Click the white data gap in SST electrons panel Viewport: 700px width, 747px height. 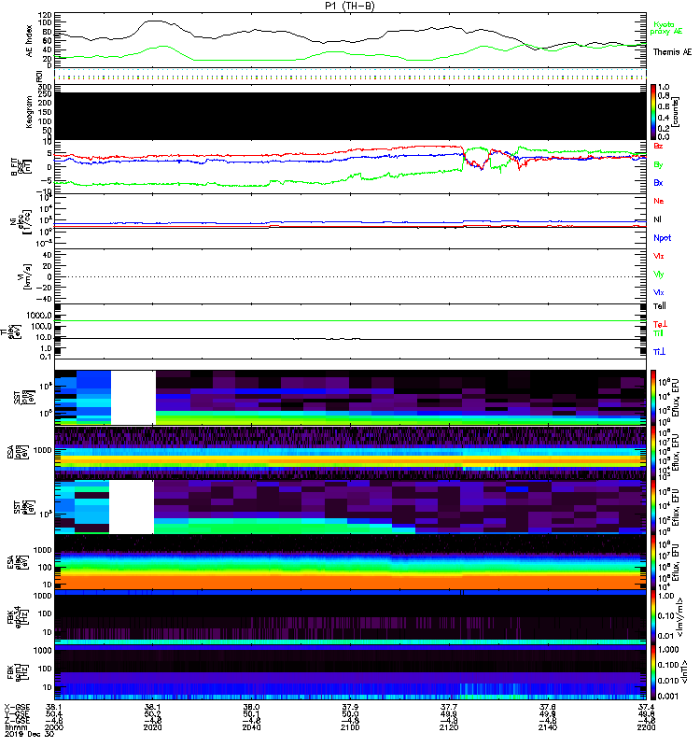[x=132, y=506]
